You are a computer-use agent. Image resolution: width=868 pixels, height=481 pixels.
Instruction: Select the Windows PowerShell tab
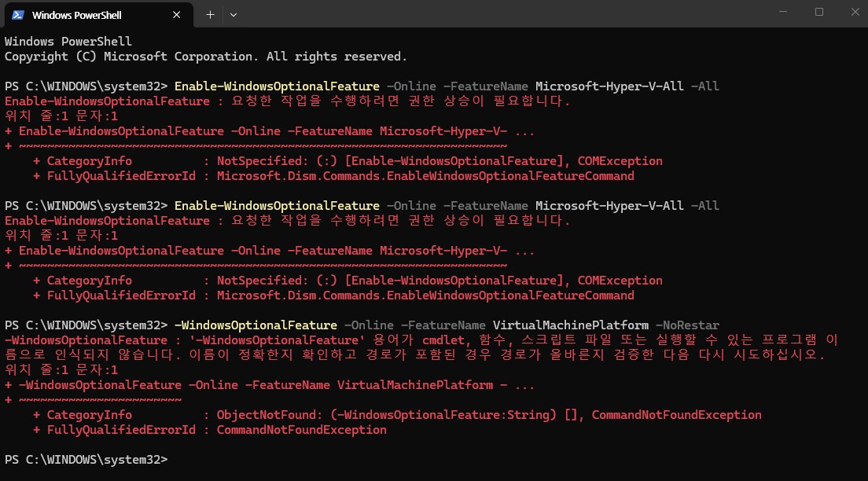[x=98, y=15]
